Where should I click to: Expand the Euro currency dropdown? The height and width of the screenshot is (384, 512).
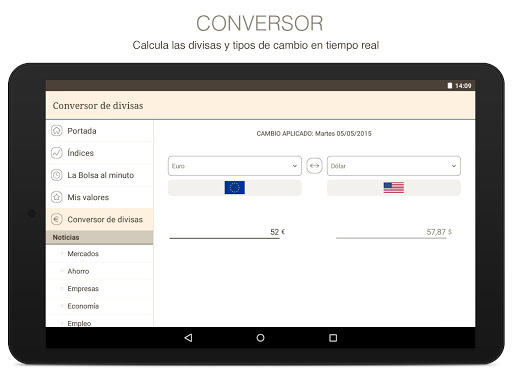tap(235, 166)
